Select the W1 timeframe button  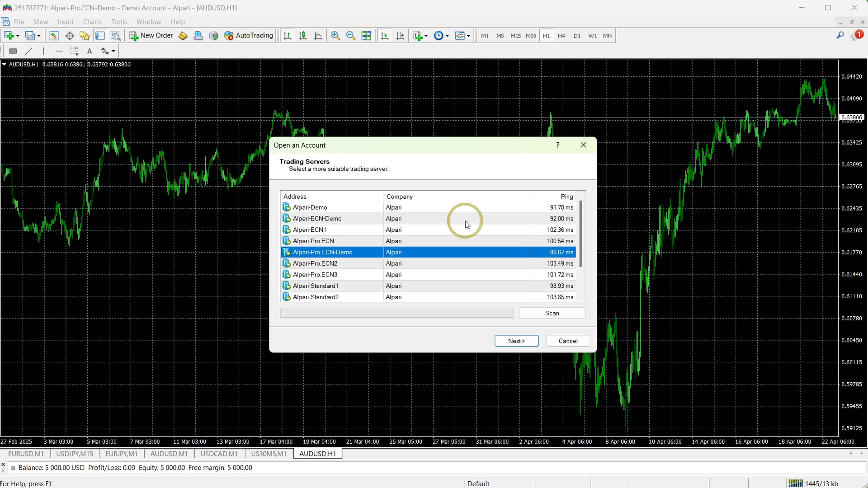coord(592,36)
